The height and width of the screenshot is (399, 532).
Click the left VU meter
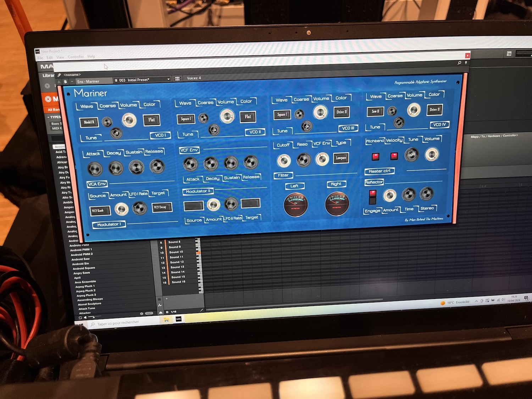click(x=295, y=205)
